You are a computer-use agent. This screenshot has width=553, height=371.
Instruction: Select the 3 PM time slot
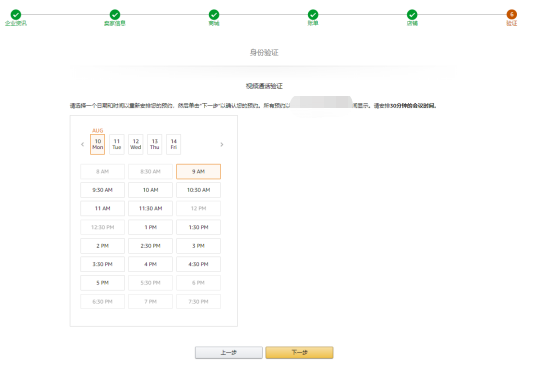click(x=199, y=246)
